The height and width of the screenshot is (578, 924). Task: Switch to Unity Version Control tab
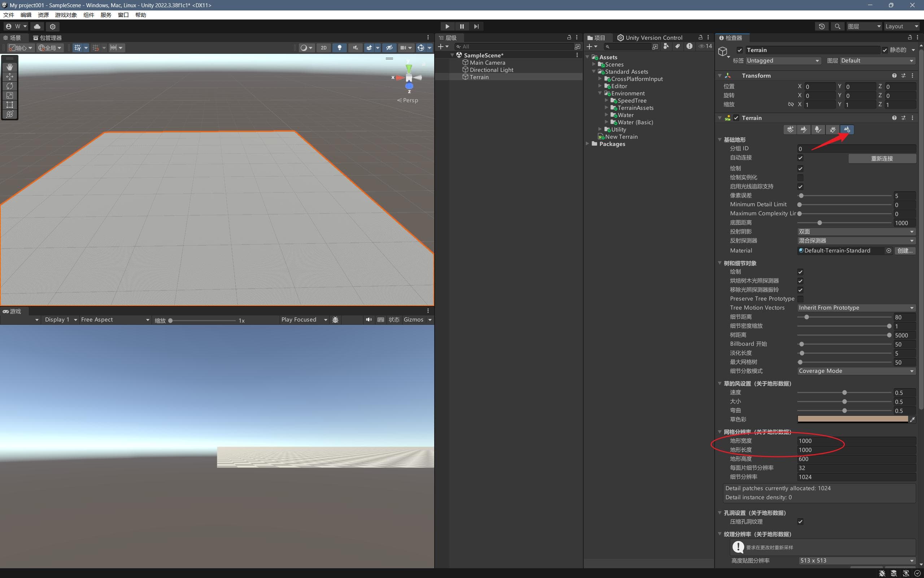point(650,38)
